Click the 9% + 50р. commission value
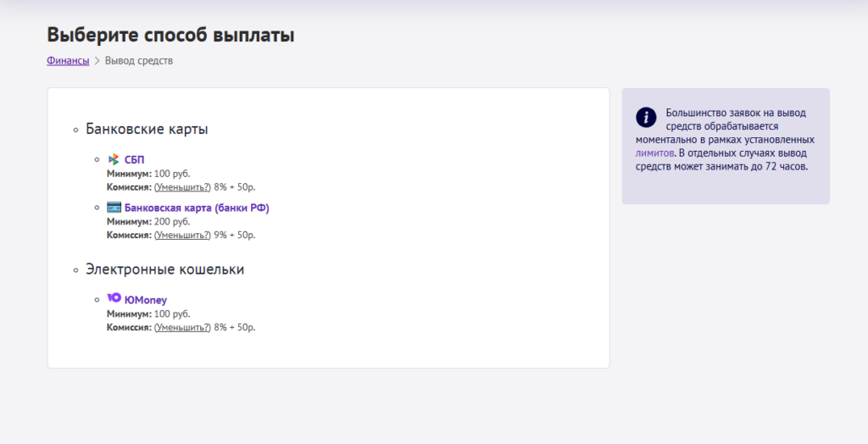This screenshot has height=444, width=868. click(x=235, y=235)
